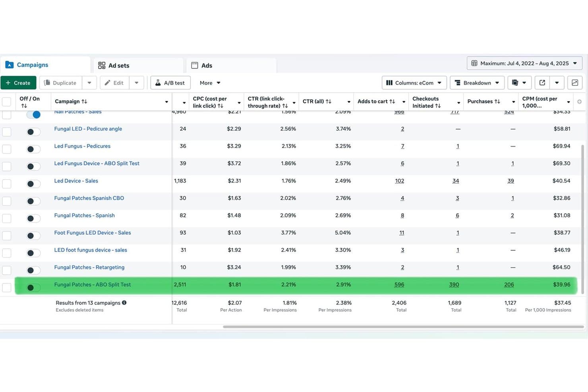Add a column using the plus icon
The height and width of the screenshot is (392, 588).
tap(579, 102)
